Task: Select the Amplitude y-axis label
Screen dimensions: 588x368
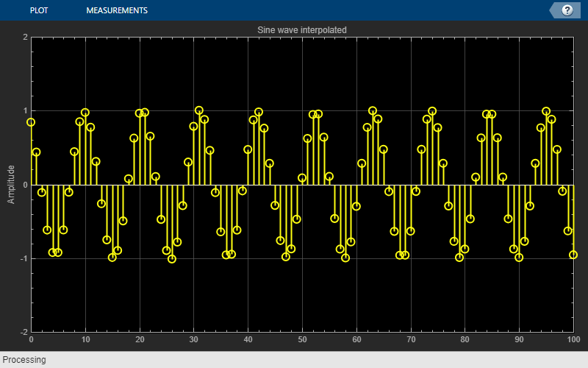Action: click(x=11, y=185)
